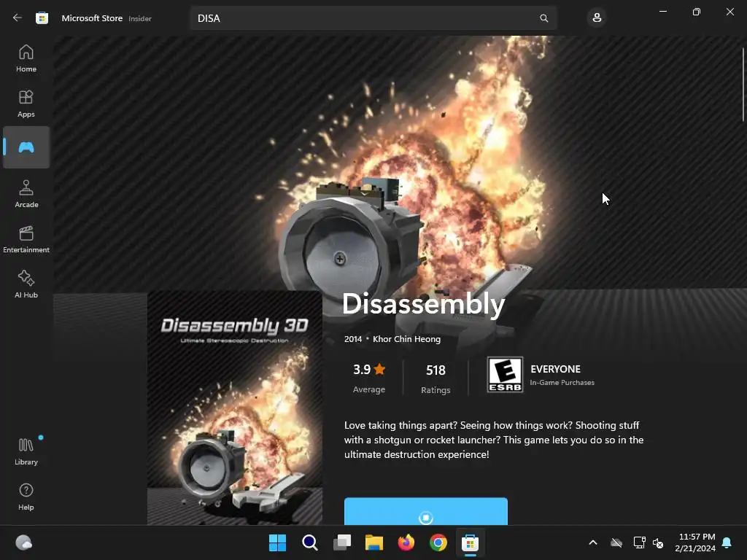Viewport: 747px width, 560px height.
Task: Open Entertainment section in sidebar
Action: click(26, 239)
